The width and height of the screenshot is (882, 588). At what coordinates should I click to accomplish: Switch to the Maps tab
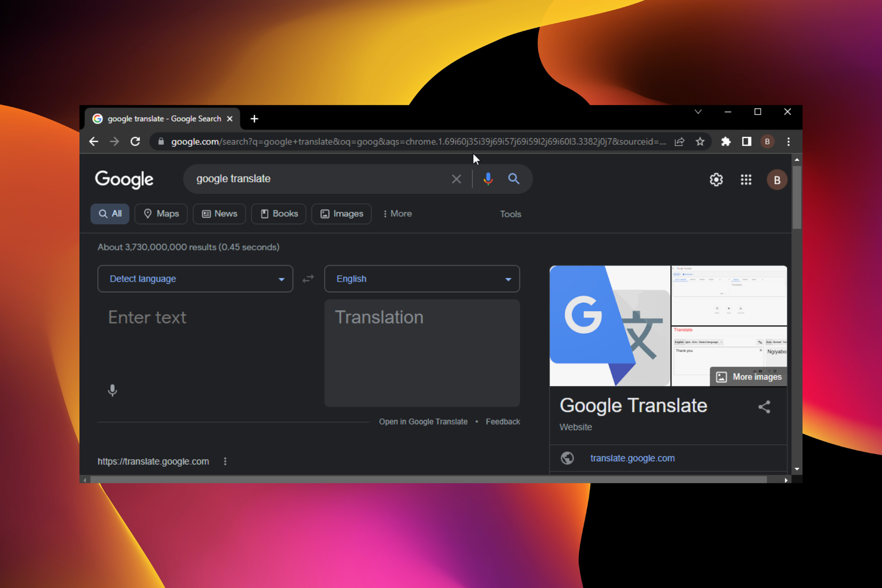pyautogui.click(x=161, y=214)
